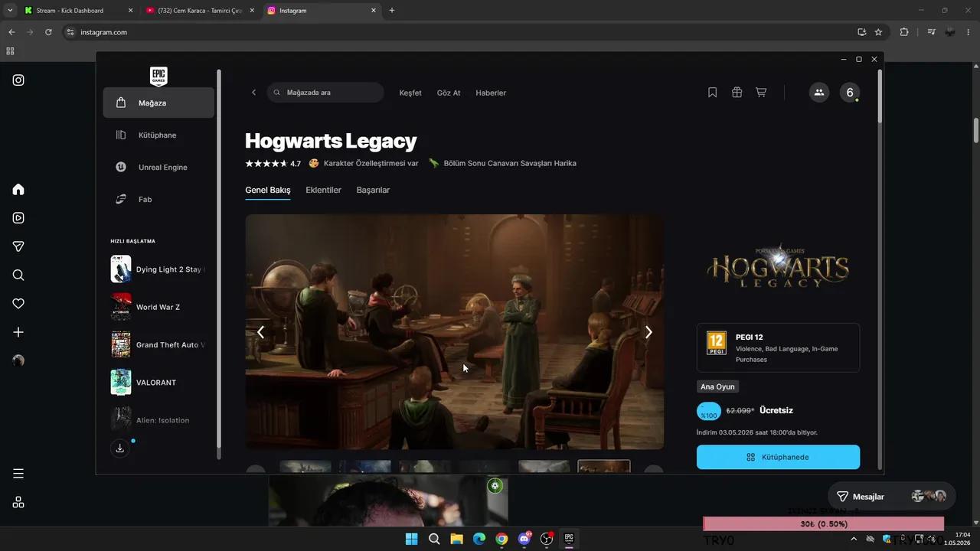Screen dimensions: 980x551
Task: Click the 4.7 star rating
Action: pos(273,163)
